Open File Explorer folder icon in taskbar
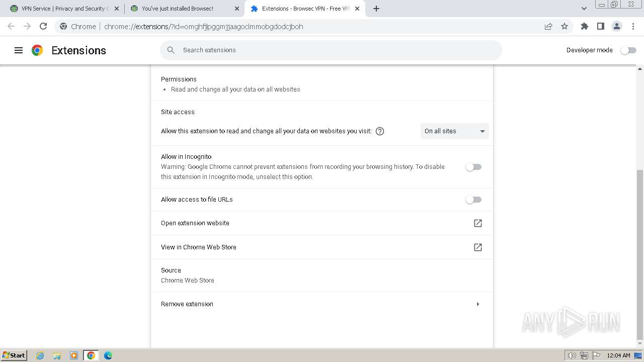The height and width of the screenshot is (362, 644). click(x=57, y=355)
